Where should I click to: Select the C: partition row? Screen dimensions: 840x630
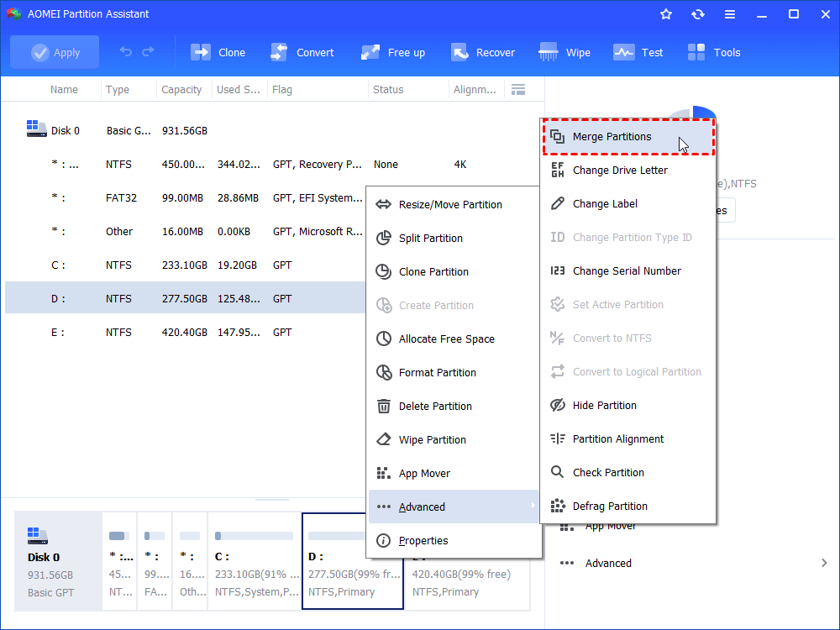pos(186,265)
